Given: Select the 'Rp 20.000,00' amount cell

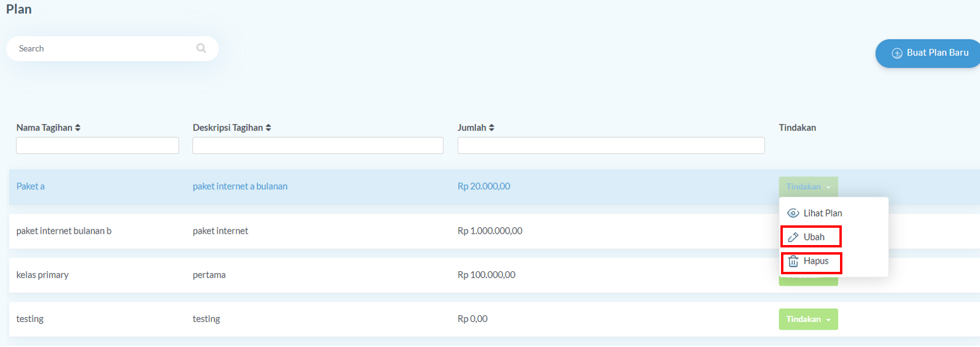Looking at the screenshot, I should pos(484,186).
